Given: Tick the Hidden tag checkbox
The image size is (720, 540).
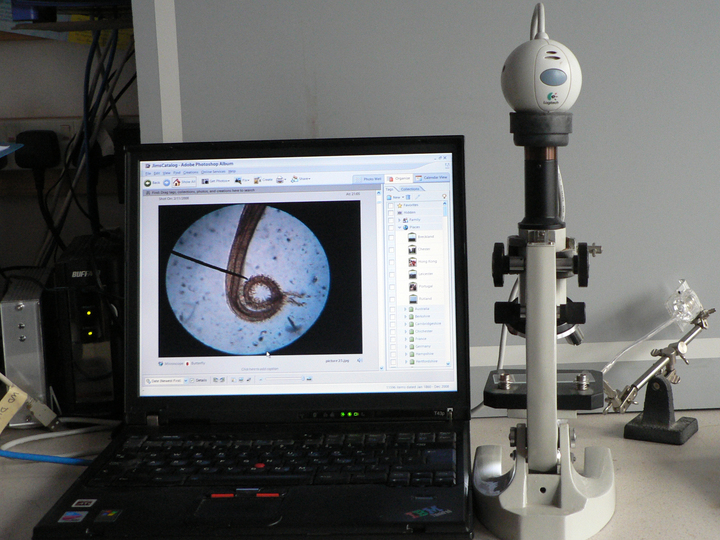Looking at the screenshot, I should (x=391, y=214).
